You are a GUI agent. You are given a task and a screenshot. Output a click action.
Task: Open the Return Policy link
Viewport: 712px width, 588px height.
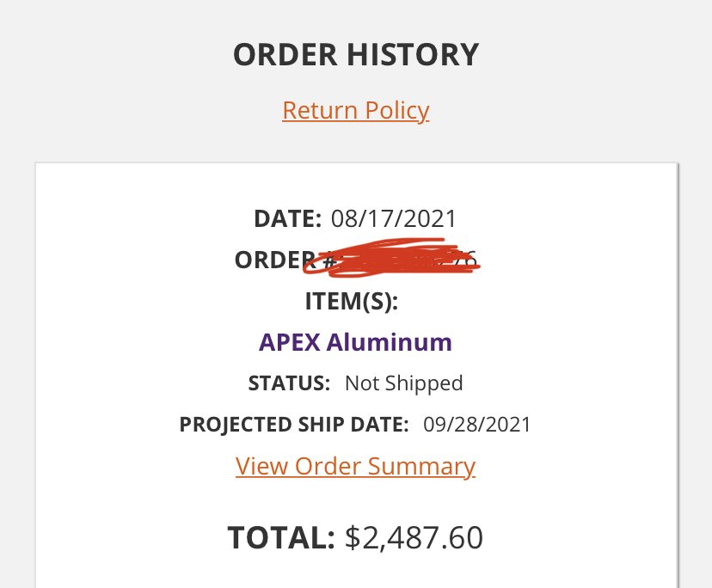click(x=355, y=111)
